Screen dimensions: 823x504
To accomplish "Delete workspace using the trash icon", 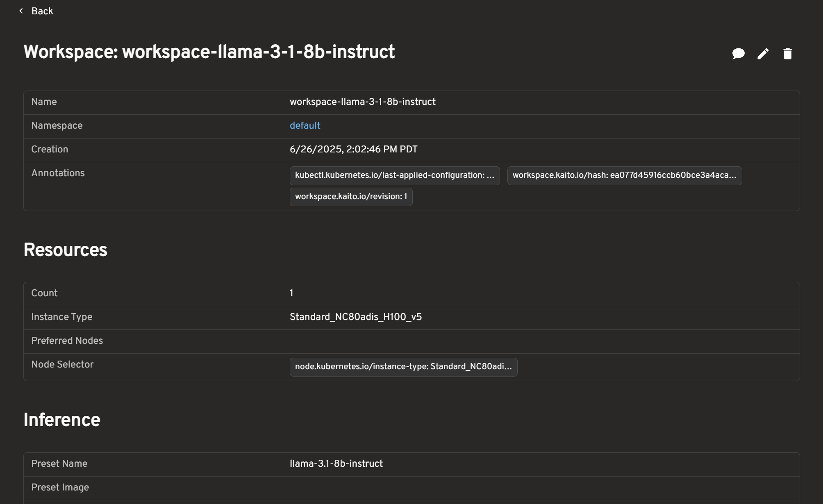I will [x=787, y=54].
